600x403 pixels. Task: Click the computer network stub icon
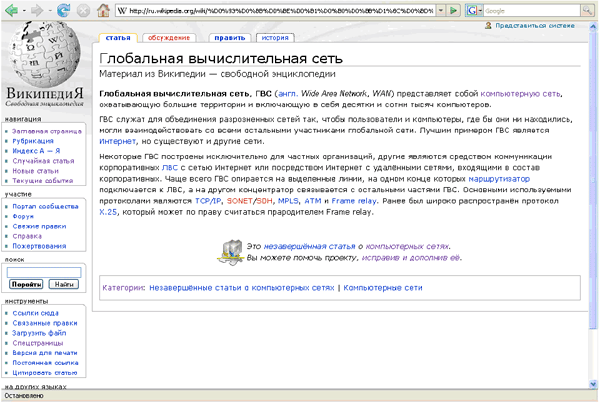232,252
